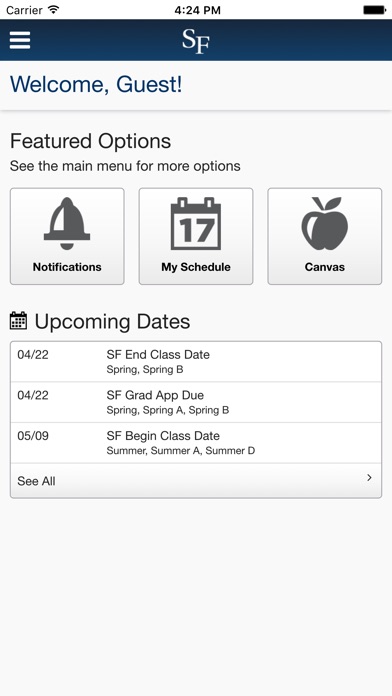Click the Featured Options heading
The height and width of the screenshot is (696, 392).
tap(91, 141)
